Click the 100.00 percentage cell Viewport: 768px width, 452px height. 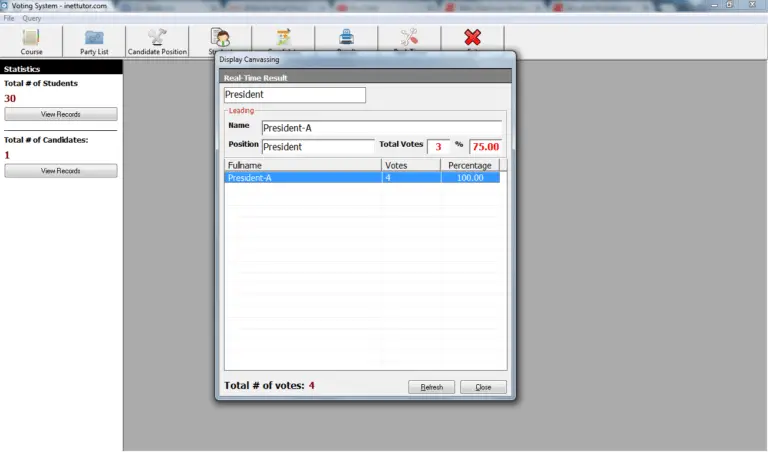[x=470, y=178]
